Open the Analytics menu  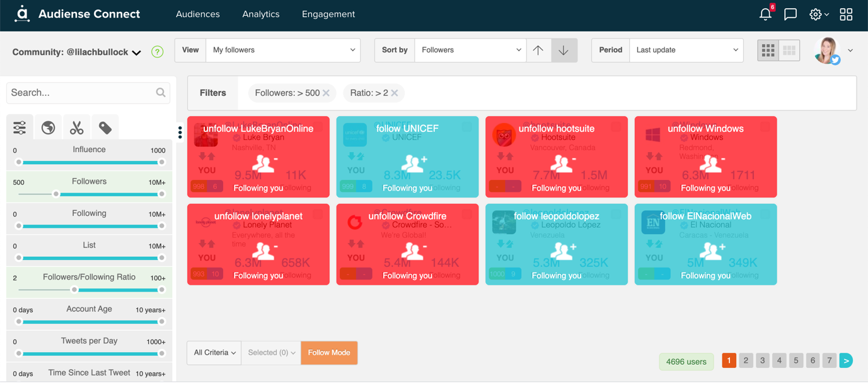point(261,14)
